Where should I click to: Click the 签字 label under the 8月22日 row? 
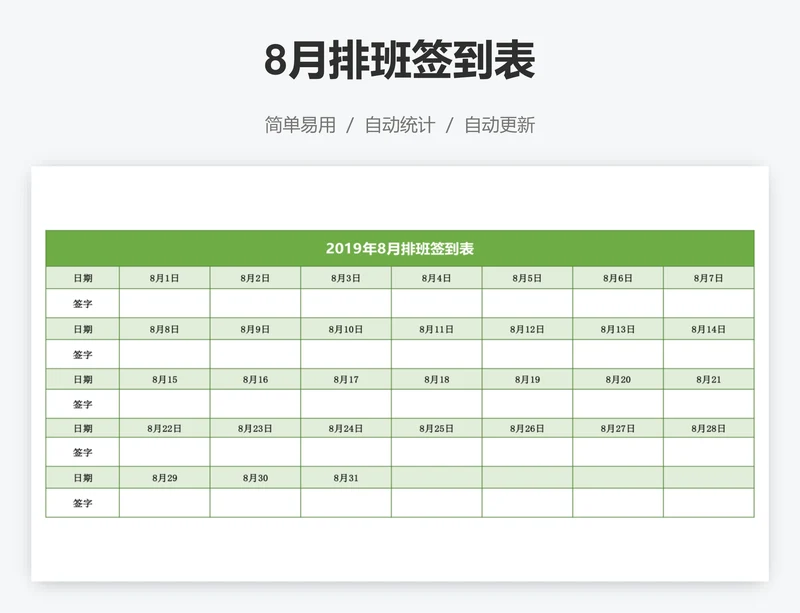coord(83,452)
